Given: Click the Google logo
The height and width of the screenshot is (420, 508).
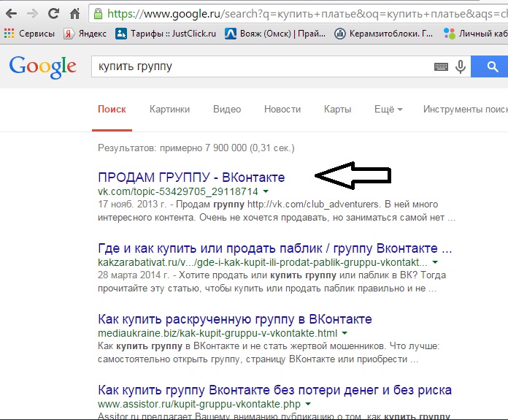Looking at the screenshot, I should pos(43,66).
